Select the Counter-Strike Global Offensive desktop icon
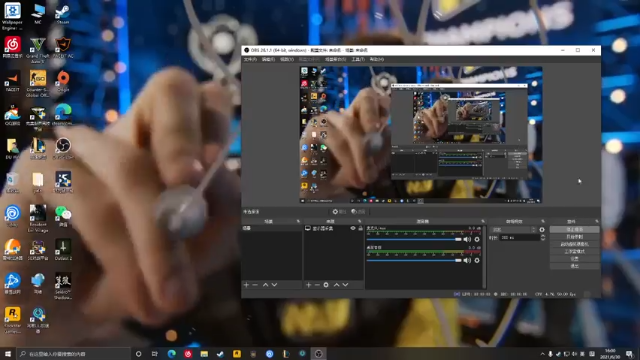 (x=38, y=83)
